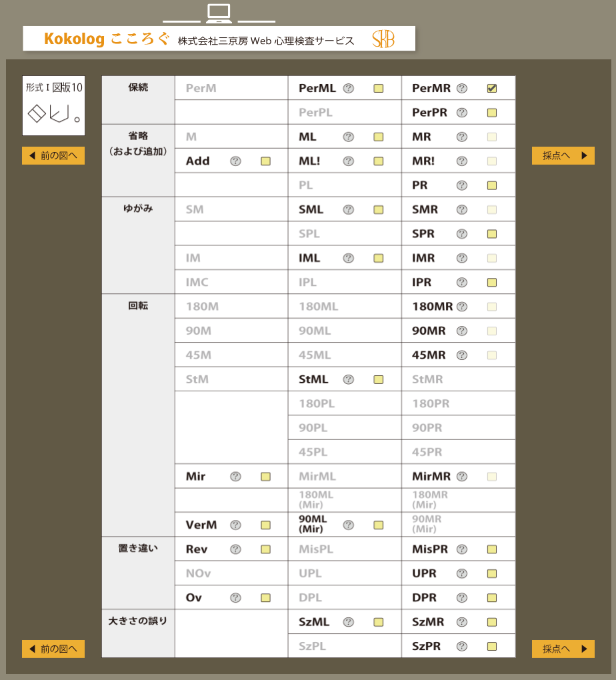Click the SKB logo in header
Viewport: 616px width, 680px height.
[x=383, y=39]
